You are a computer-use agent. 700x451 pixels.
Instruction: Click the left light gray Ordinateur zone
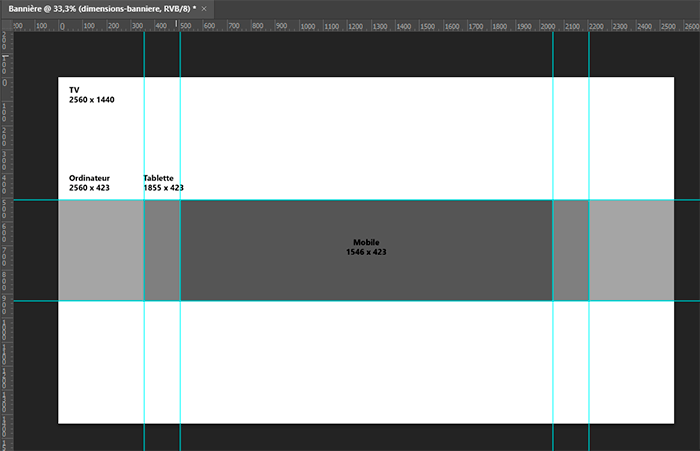tap(101, 250)
